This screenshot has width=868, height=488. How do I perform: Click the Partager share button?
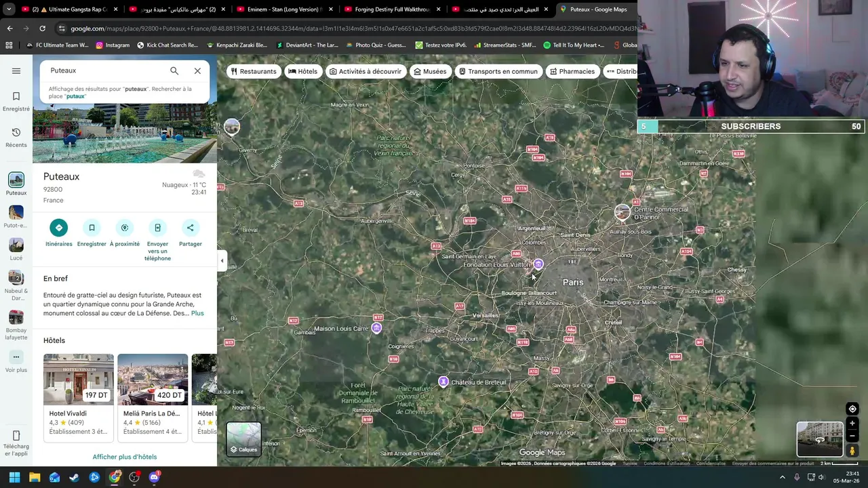pyautogui.click(x=191, y=233)
